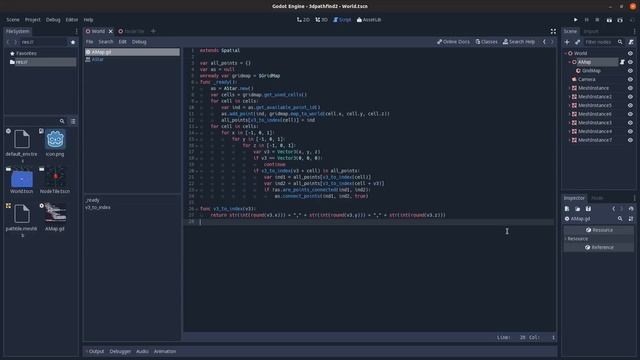Go to previous object in Inspector
The image size is (640, 360).
pos(613,209)
